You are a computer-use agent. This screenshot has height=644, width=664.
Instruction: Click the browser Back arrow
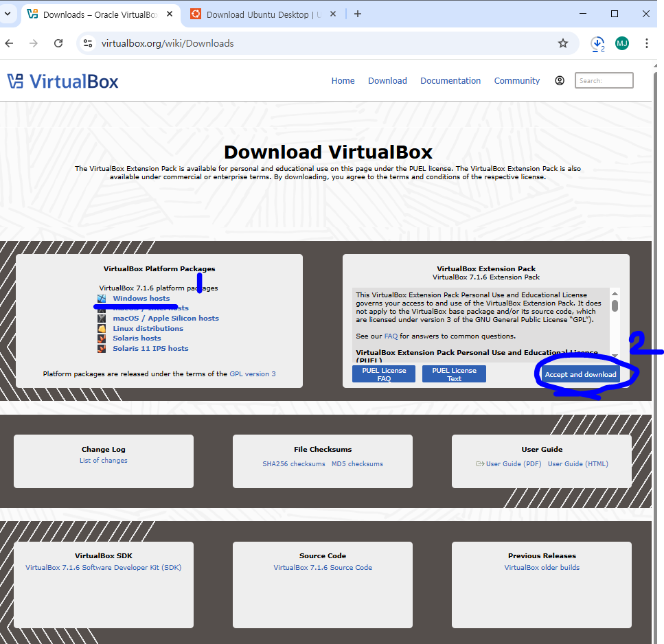(x=10, y=43)
